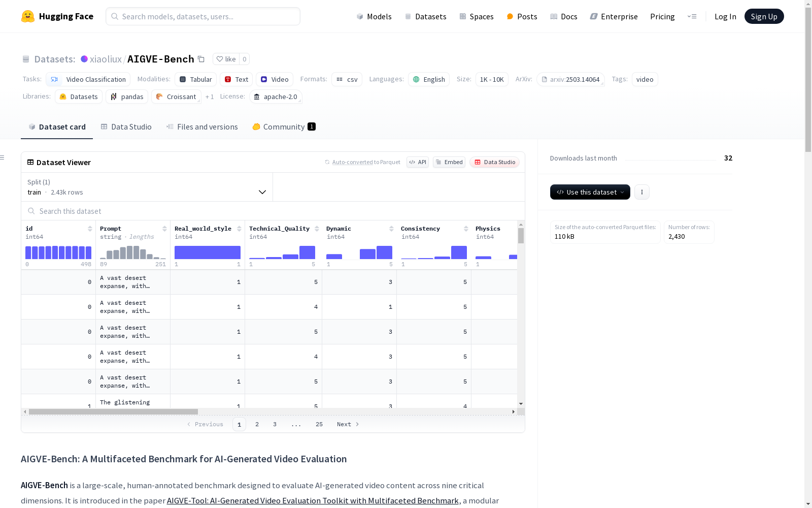Image resolution: width=812 pixels, height=508 pixels.
Task: Click Next in the table pagination
Action: [348, 424]
